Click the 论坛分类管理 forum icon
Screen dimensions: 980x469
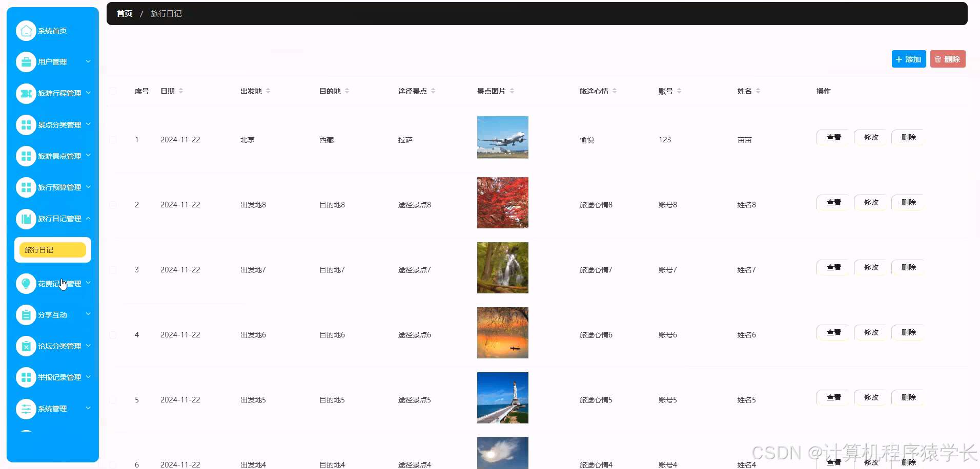pos(26,346)
